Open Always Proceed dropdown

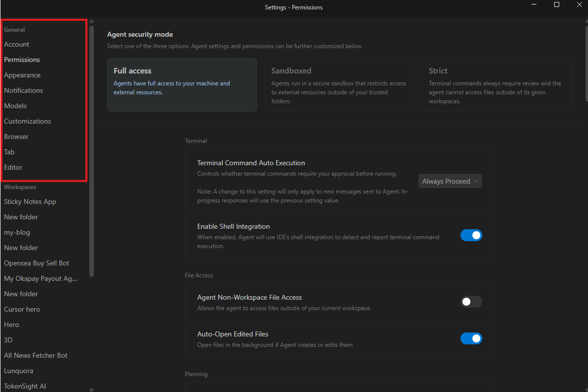point(450,181)
